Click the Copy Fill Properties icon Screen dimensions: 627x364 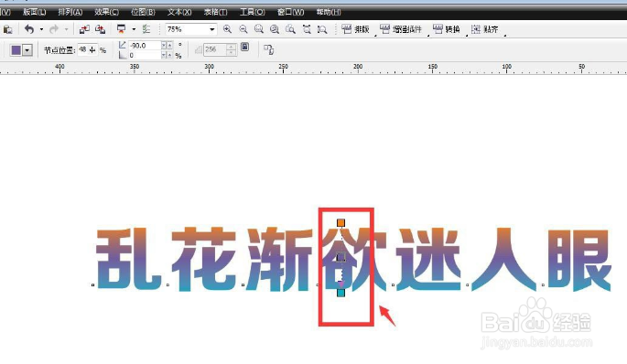pos(269,49)
